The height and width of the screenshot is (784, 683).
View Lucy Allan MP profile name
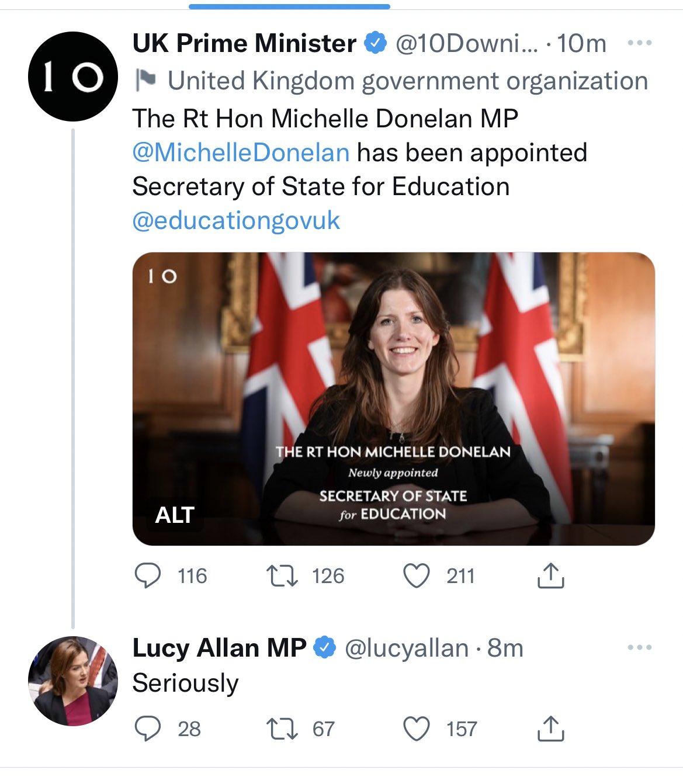tap(219, 647)
